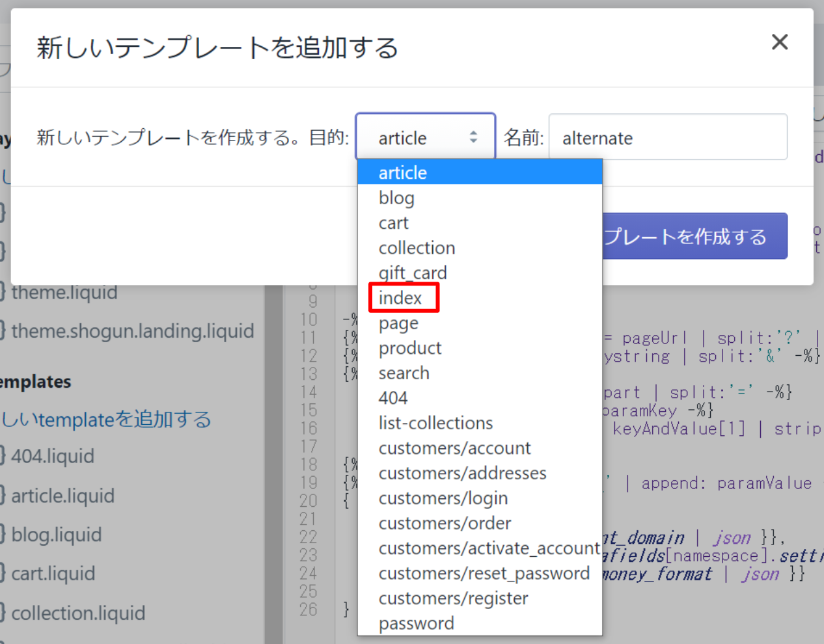Close the new template dialog
The width and height of the screenshot is (824, 644).
[x=779, y=42]
